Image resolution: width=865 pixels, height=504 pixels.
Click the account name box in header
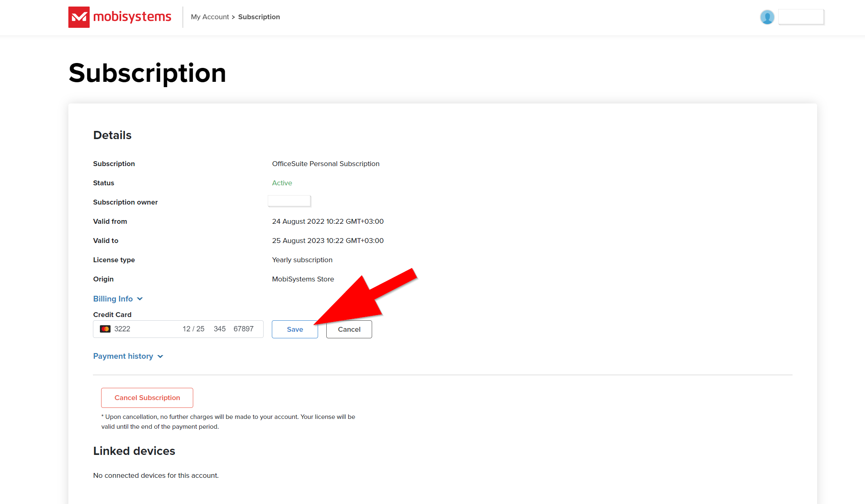coord(801,17)
